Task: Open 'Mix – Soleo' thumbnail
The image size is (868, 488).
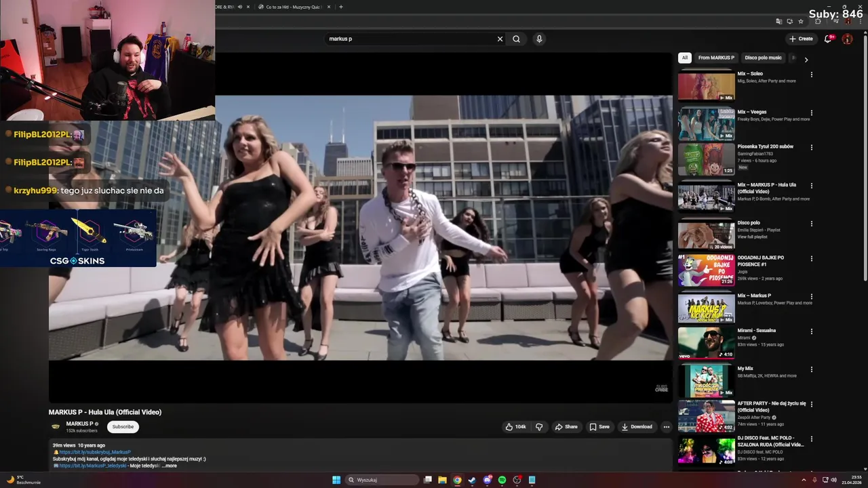Action: tap(706, 86)
